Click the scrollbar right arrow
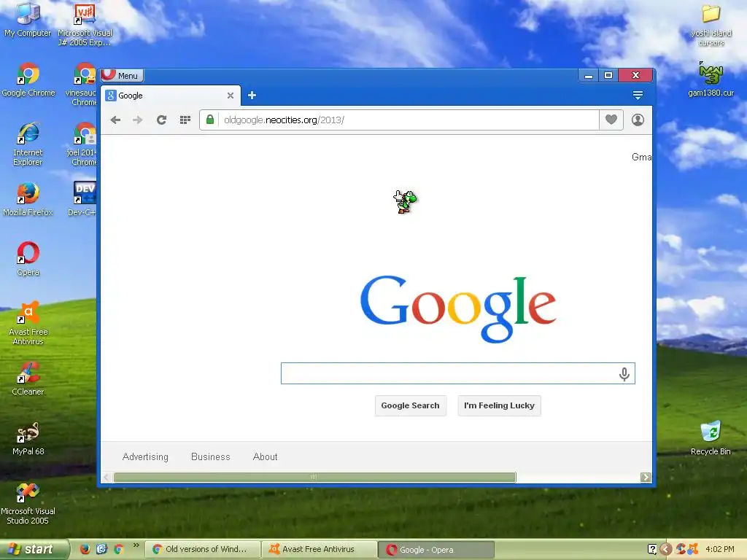 646,477
